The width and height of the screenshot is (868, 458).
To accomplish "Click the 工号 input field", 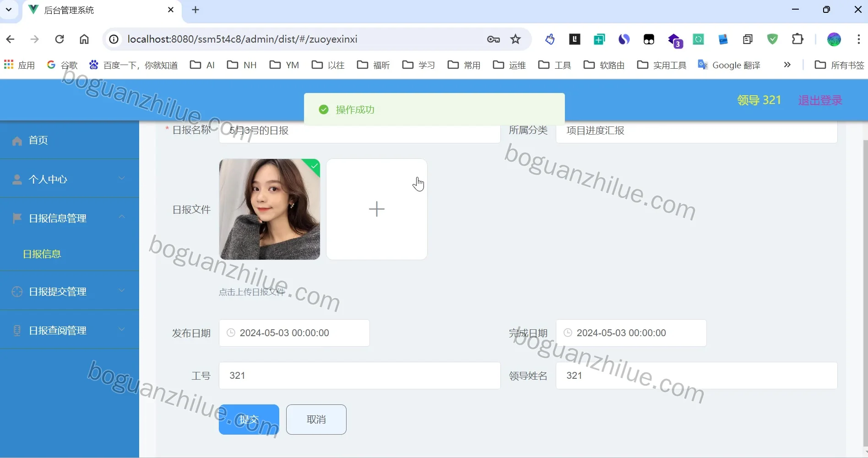I will pos(360,376).
